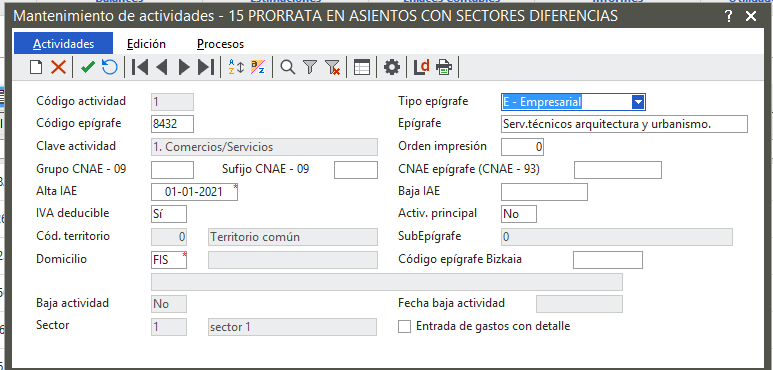Click the SubEpígrafe field
Image resolution: width=773 pixels, height=370 pixels.
[617, 237]
